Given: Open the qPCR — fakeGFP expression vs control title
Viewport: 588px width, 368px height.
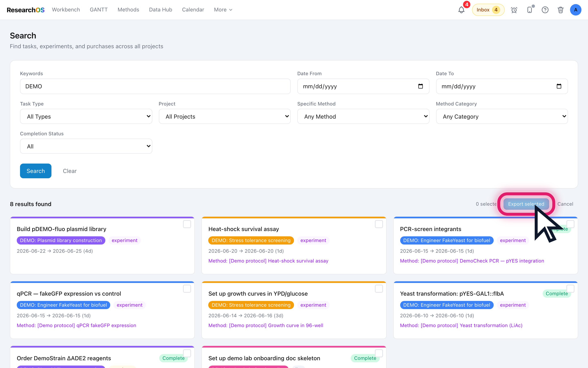Looking at the screenshot, I should 69,294.
